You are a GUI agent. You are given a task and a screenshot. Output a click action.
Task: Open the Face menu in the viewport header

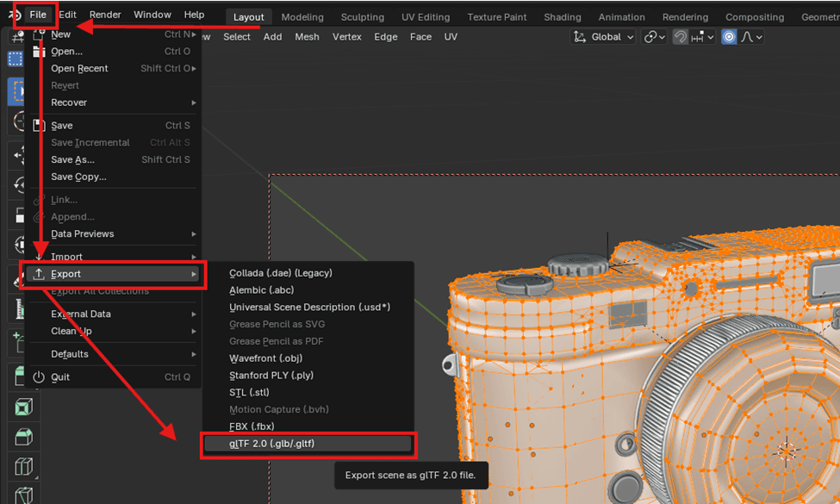[420, 37]
